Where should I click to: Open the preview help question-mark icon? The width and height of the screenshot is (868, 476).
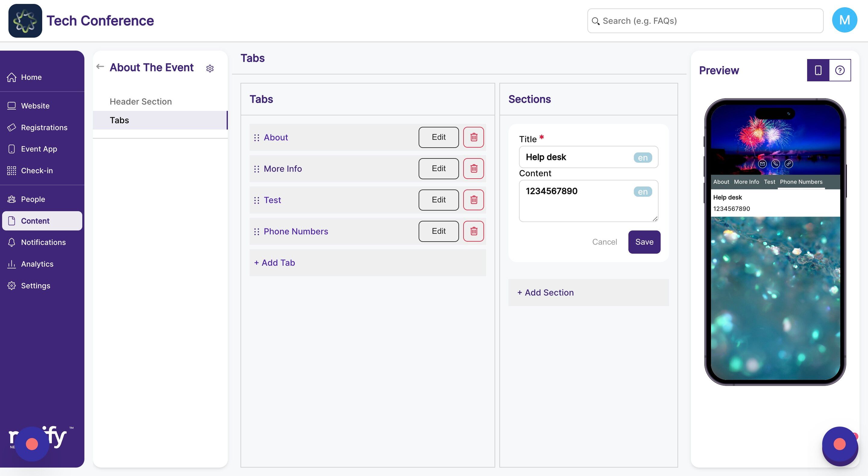point(840,70)
